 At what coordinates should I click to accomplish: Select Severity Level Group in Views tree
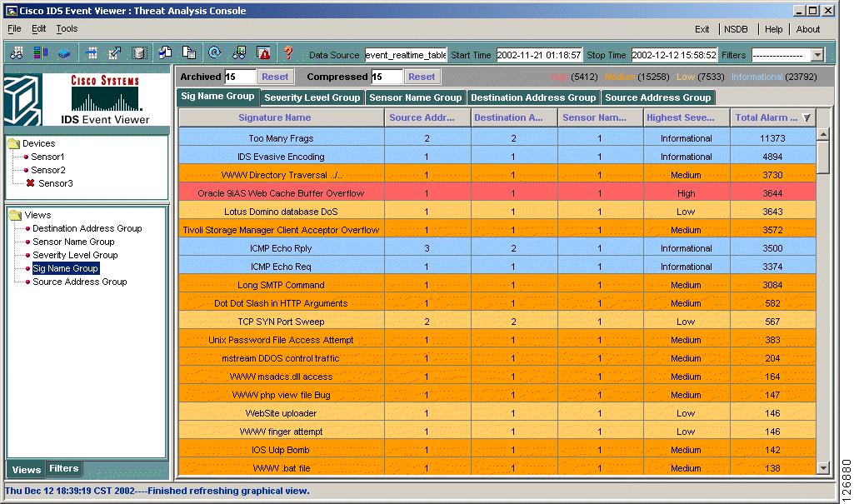[75, 255]
